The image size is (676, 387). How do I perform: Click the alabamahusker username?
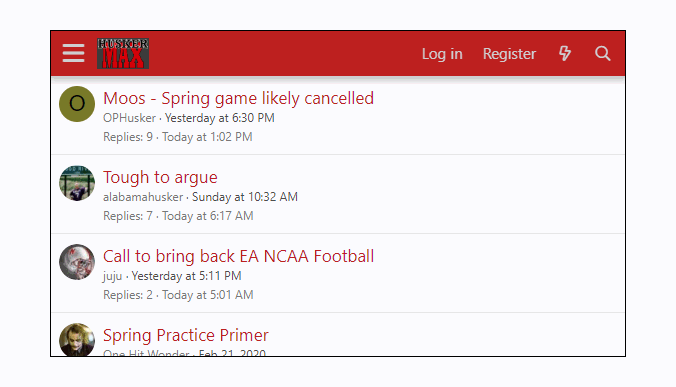[143, 197]
